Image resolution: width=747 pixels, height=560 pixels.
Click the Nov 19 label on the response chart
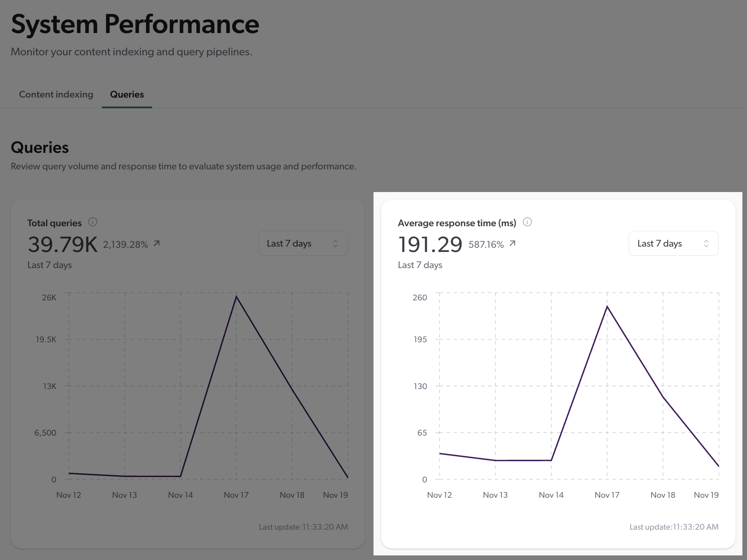706,495
